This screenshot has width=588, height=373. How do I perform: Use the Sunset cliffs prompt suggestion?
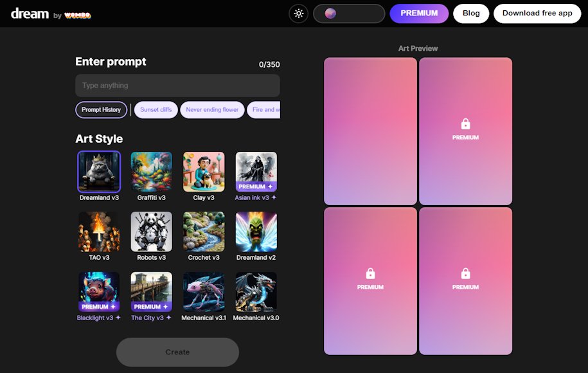coord(156,110)
